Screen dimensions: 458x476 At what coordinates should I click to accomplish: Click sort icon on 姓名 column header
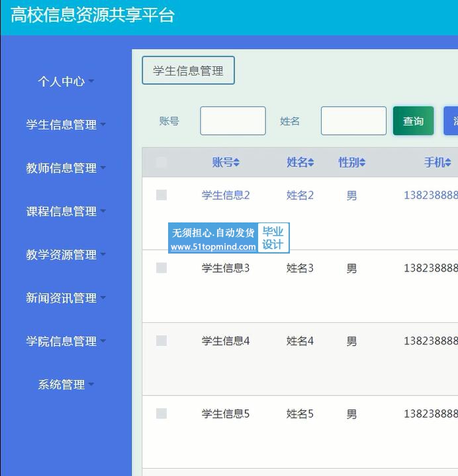click(310, 163)
